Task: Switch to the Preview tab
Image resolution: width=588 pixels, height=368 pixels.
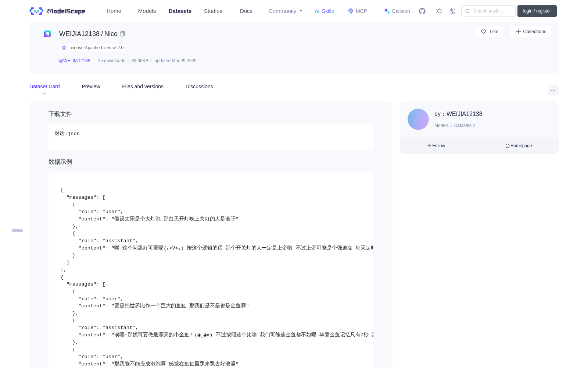Action: point(91,86)
